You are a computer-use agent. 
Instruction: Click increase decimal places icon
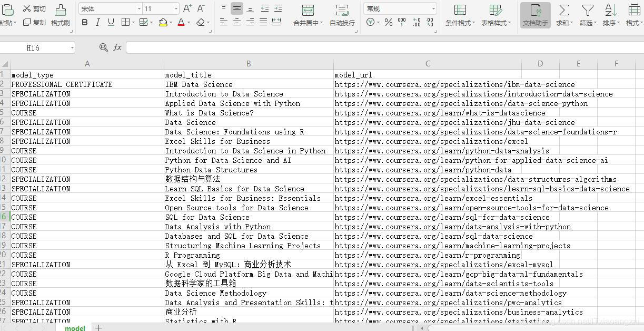pyautogui.click(x=417, y=22)
